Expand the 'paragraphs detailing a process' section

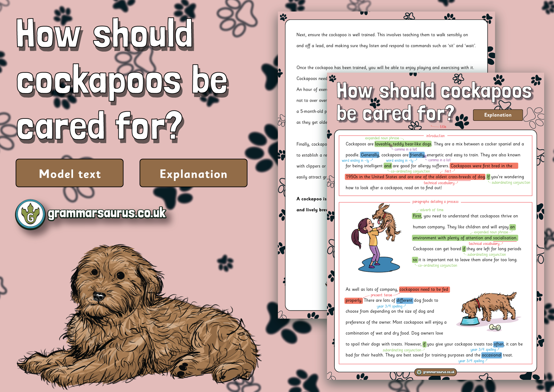435,202
